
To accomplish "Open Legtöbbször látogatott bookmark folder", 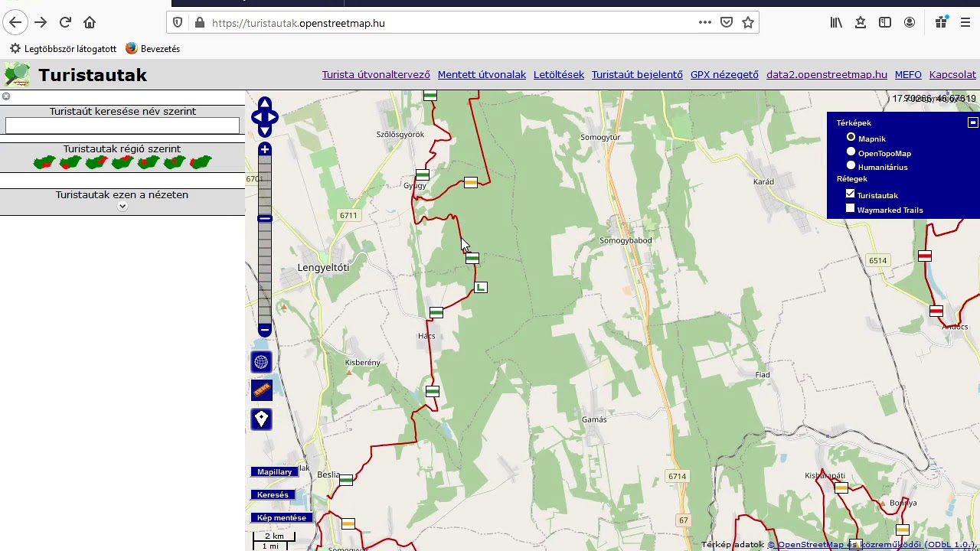I will (63, 48).
